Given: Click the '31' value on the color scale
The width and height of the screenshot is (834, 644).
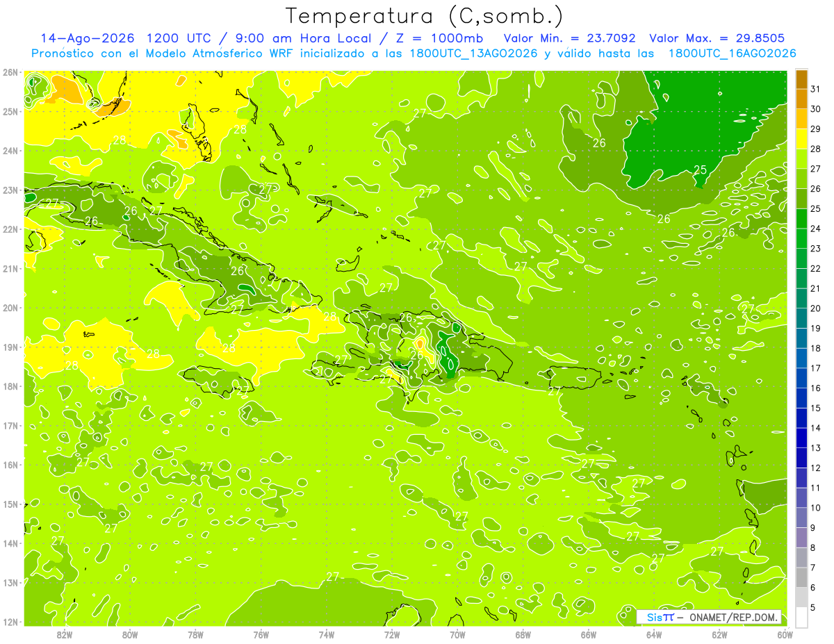Looking at the screenshot, I should [x=816, y=89].
